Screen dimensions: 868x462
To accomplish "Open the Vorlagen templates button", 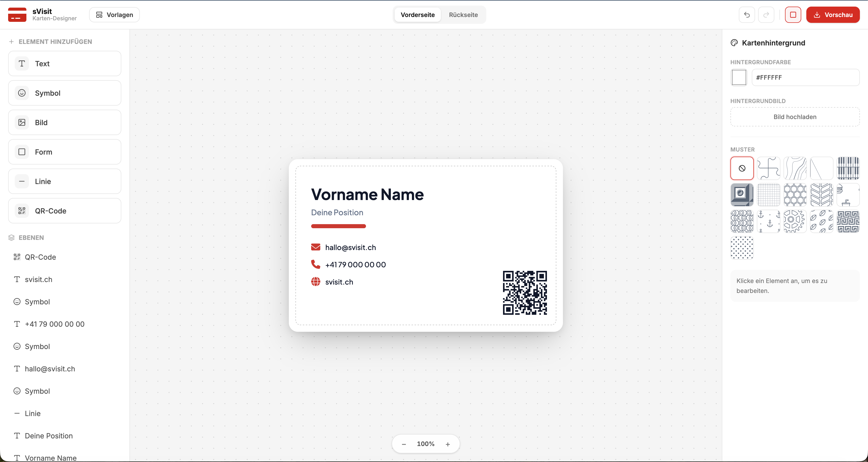I will click(x=114, y=15).
